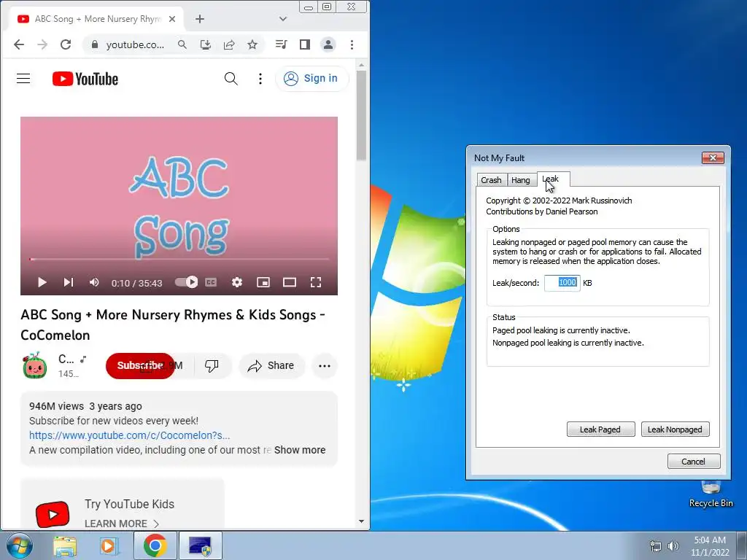Mute the video player volume
This screenshot has width=747, height=560.
tap(94, 282)
